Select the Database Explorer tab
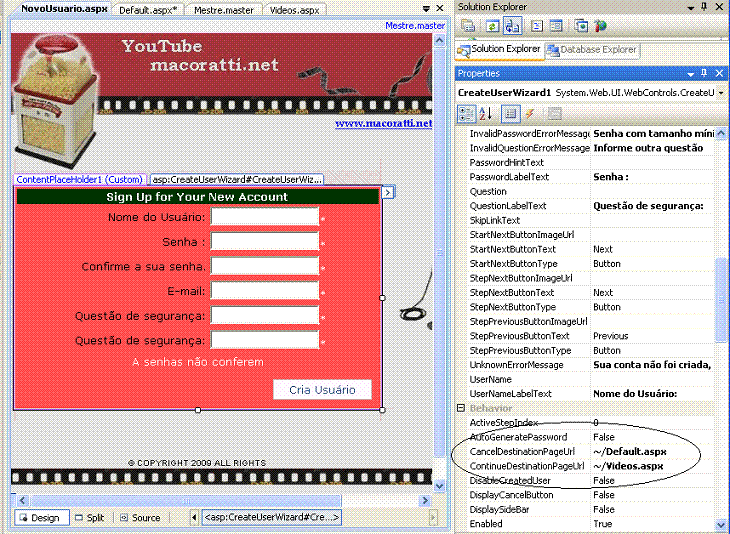This screenshot has height=534, width=730. click(x=592, y=50)
